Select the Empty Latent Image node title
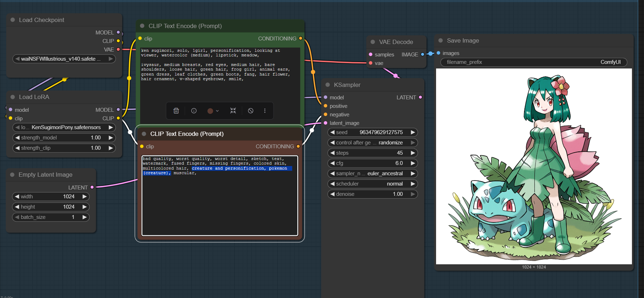This screenshot has height=298, width=644. click(x=45, y=175)
